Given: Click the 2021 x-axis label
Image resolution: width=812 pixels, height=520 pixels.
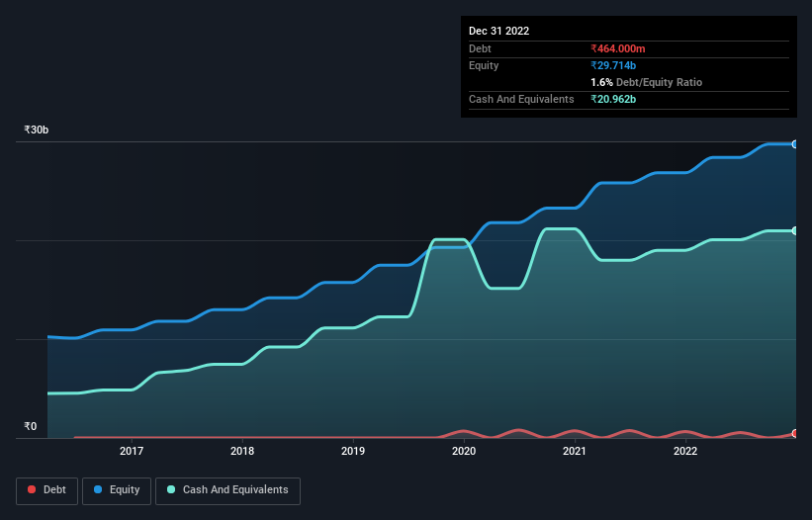Looking at the screenshot, I should pos(575,451).
